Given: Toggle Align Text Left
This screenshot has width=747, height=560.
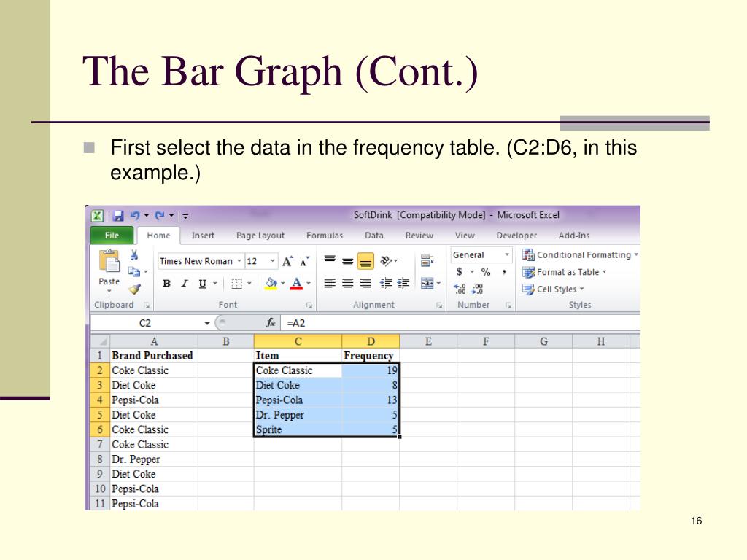Looking at the screenshot, I should click(x=330, y=284).
